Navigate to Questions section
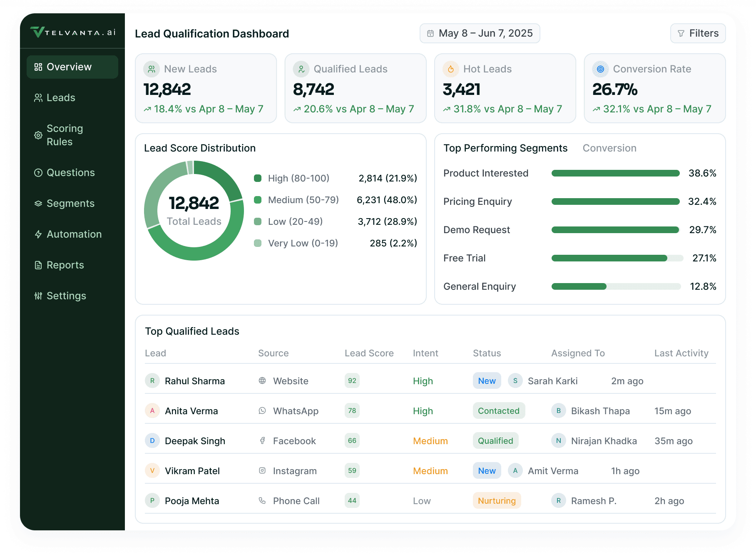 click(72, 173)
